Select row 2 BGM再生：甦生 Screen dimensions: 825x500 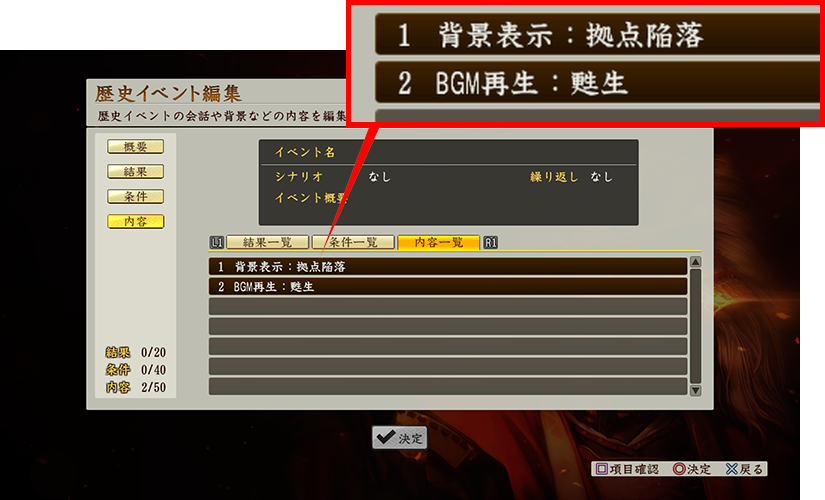tap(448, 286)
